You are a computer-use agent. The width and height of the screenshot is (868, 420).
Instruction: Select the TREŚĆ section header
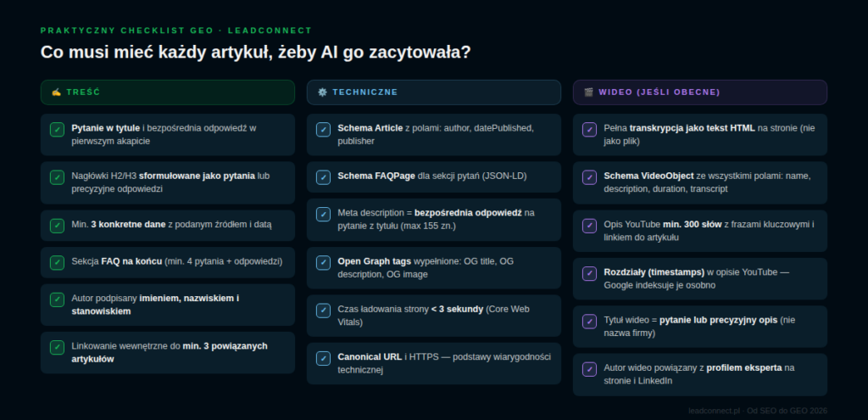tap(168, 92)
